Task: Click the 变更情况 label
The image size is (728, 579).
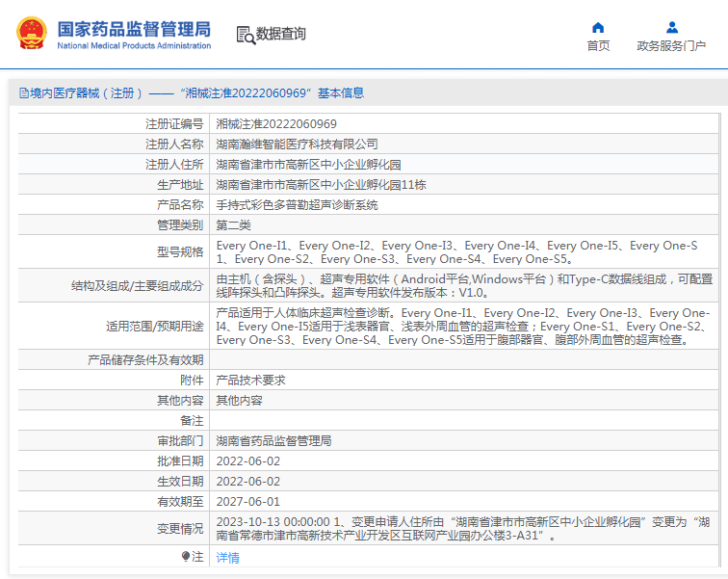Action: point(180,529)
